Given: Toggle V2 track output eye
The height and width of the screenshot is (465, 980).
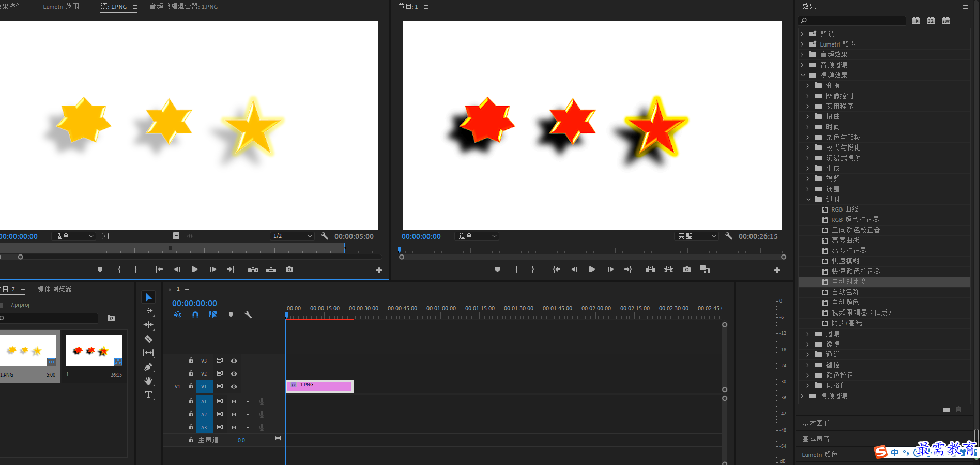Looking at the screenshot, I should (234, 373).
